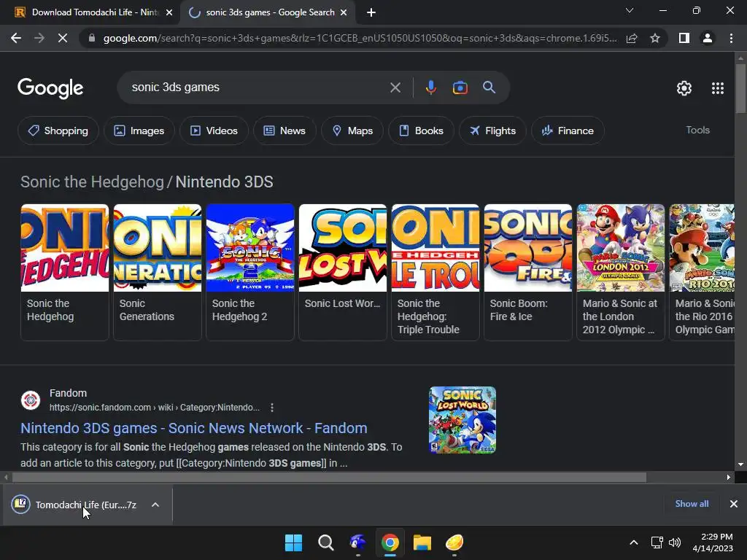This screenshot has width=747, height=560.
Task: Open the Chrome profile menu
Action: tap(708, 38)
